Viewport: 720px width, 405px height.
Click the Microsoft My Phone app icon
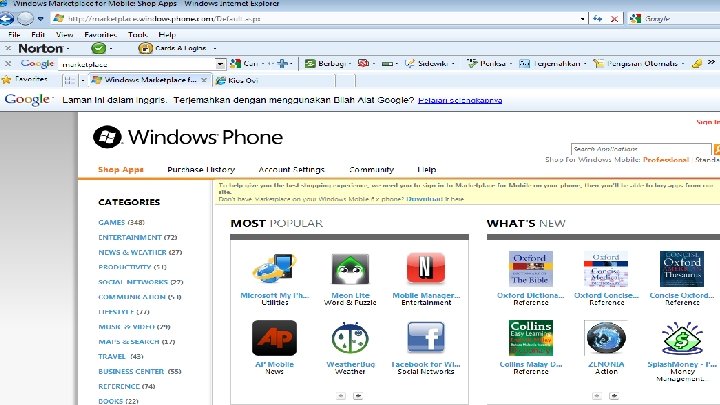point(274,268)
